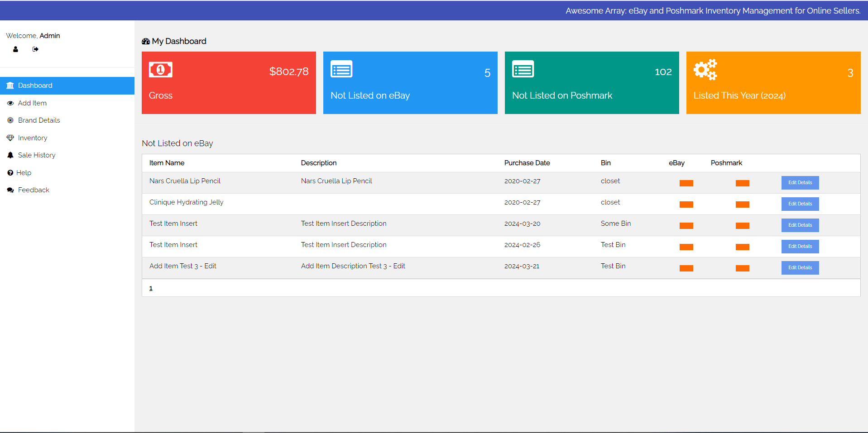
Task: Click the chat bubbles icon beside Feedback
Action: coord(10,190)
